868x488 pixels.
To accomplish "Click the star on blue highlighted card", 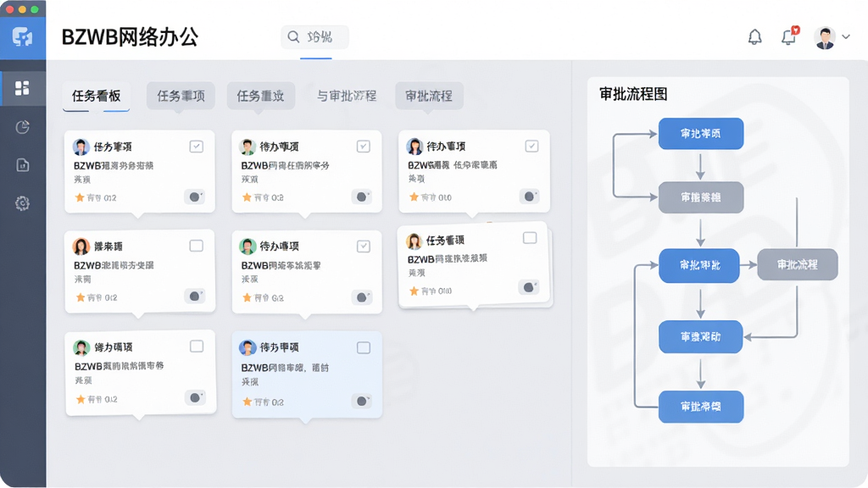I will (248, 402).
